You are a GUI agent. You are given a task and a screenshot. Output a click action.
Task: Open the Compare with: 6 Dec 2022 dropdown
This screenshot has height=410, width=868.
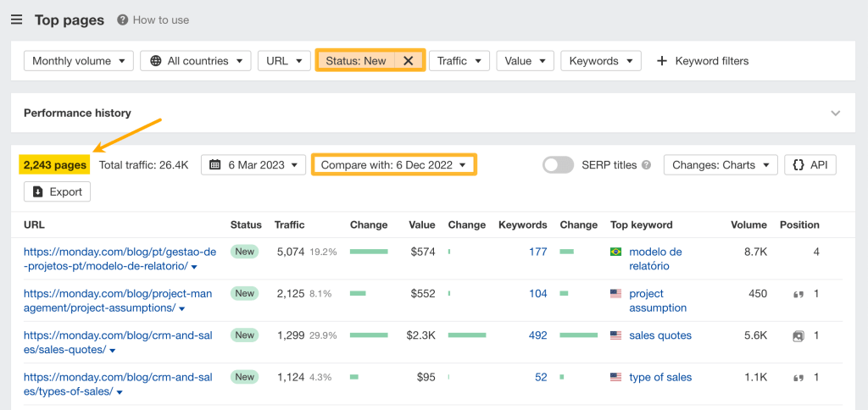click(394, 165)
